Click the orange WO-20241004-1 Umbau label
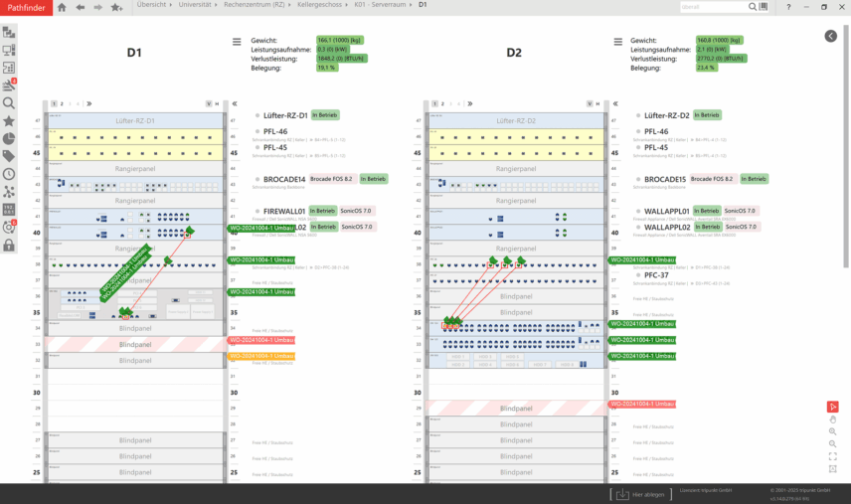 tap(262, 355)
